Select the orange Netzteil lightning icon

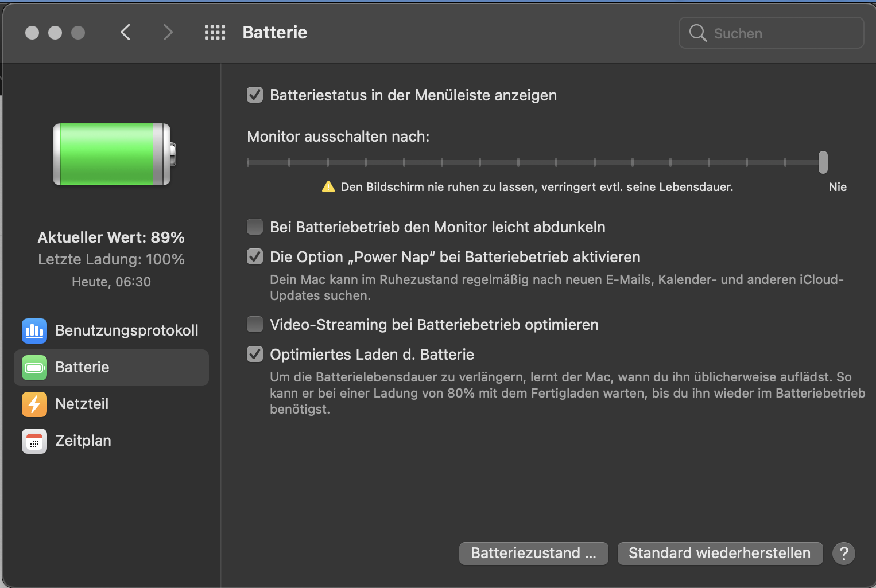34,404
